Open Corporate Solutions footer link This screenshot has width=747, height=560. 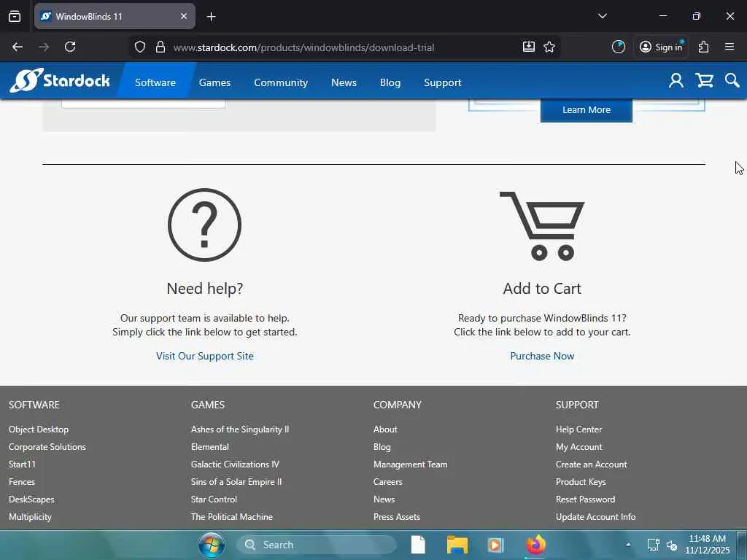[47, 447]
